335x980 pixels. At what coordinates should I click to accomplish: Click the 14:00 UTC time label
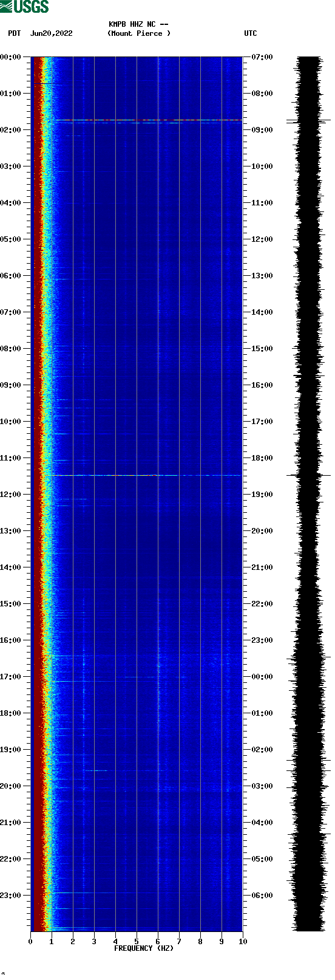[262, 312]
